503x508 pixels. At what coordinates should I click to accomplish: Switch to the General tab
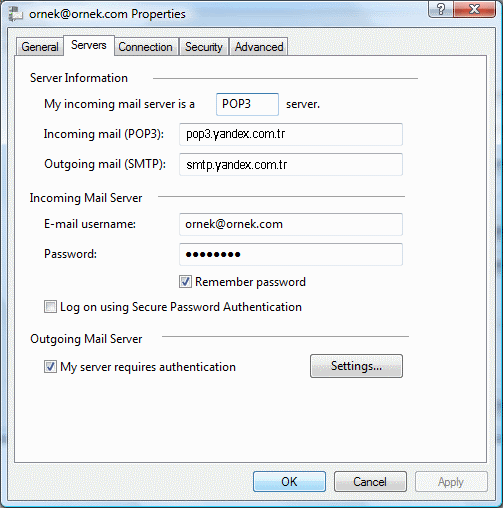click(40, 47)
